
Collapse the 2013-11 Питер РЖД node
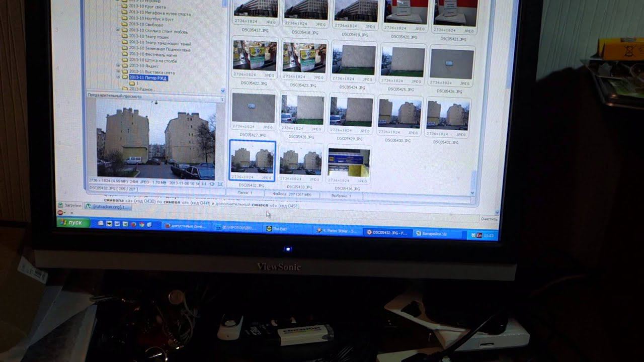[x=118, y=77]
